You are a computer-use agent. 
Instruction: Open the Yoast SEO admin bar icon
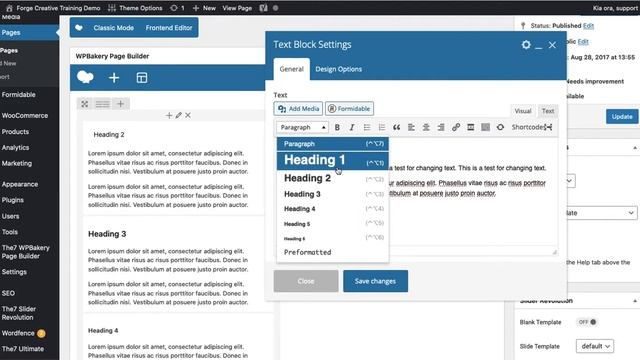coord(263,8)
